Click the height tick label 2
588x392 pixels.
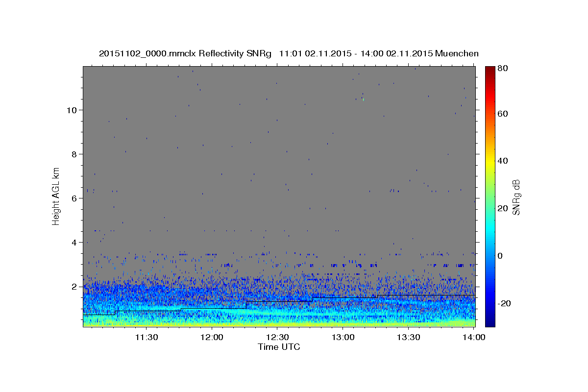click(74, 286)
